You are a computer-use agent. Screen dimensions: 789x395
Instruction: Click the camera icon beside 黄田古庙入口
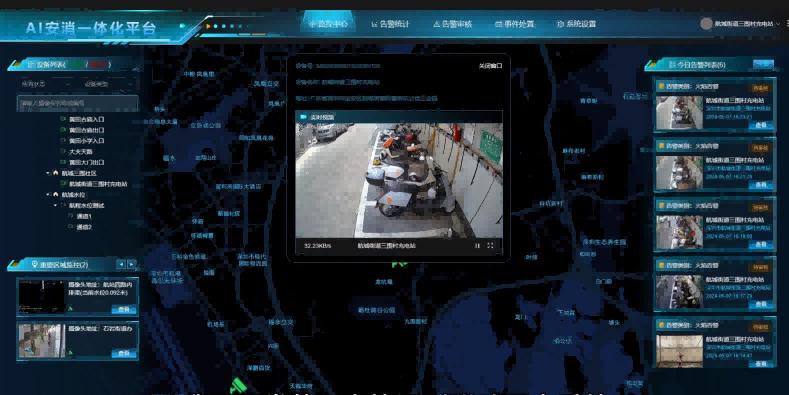pos(63,119)
